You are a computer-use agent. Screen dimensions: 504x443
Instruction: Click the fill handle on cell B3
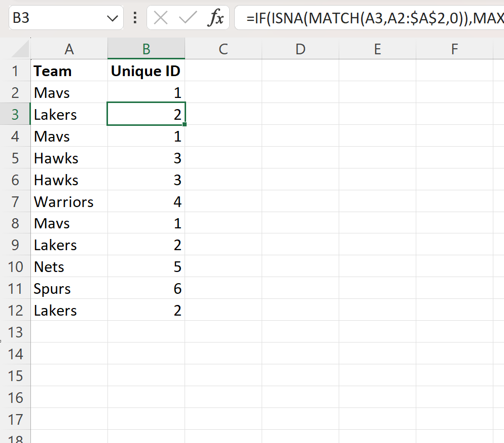185,124
